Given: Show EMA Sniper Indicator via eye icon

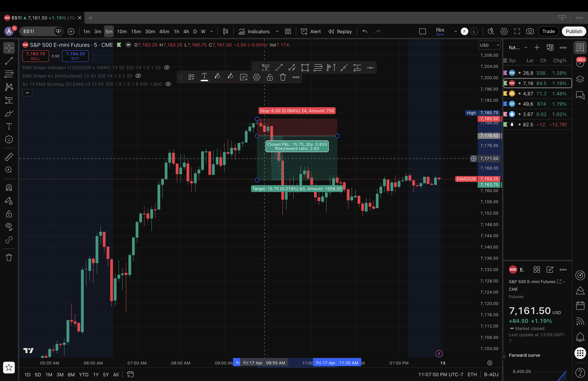Looking at the screenshot, I should pyautogui.click(x=167, y=67).
